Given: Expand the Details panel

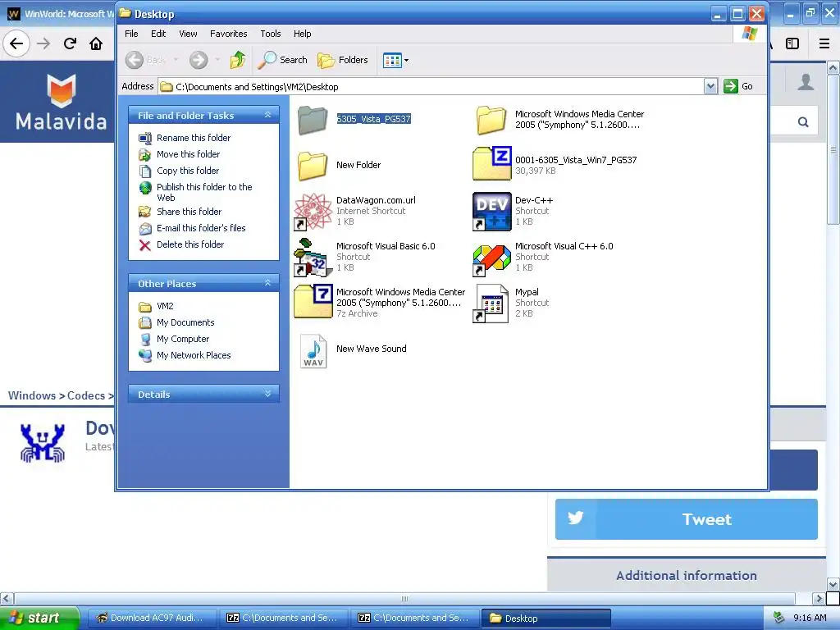Looking at the screenshot, I should coord(268,394).
